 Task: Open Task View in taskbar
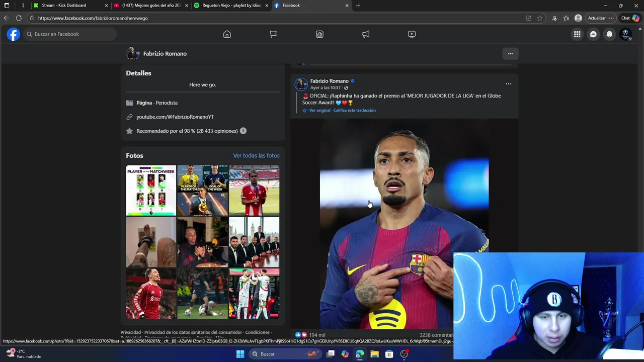click(331, 354)
